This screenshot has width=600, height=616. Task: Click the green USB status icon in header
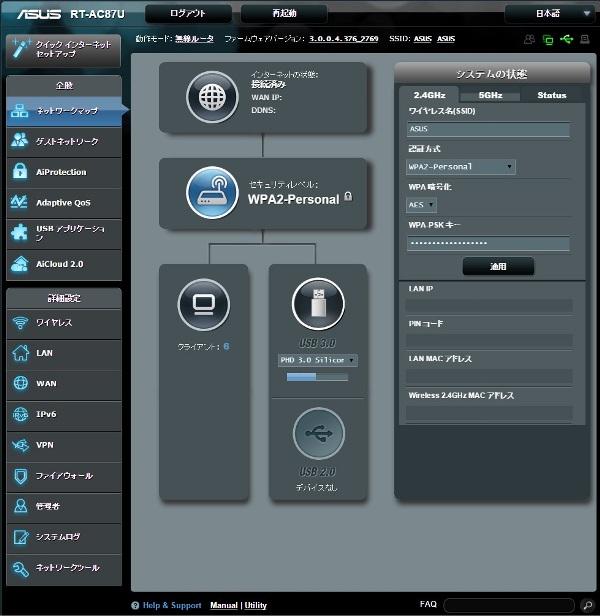point(566,39)
